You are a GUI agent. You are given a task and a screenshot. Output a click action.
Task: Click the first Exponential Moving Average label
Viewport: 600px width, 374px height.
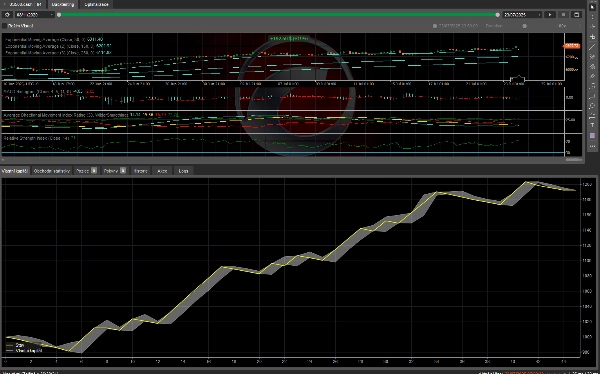[x=45, y=39]
